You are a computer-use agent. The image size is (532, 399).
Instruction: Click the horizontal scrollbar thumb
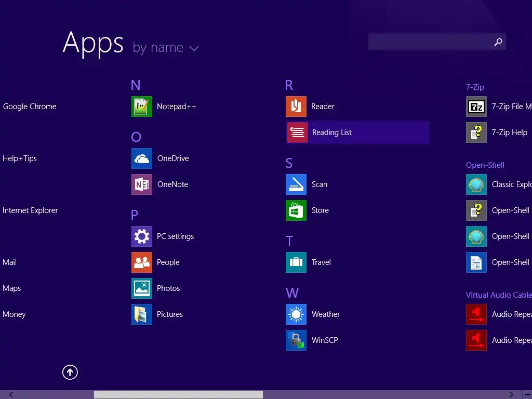[179, 394]
